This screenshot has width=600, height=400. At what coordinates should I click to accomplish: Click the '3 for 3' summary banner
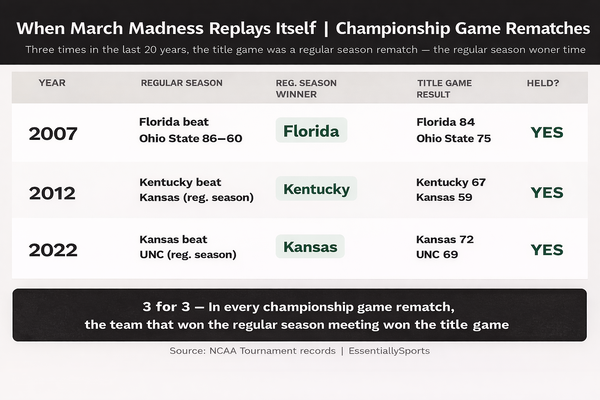coord(299,315)
